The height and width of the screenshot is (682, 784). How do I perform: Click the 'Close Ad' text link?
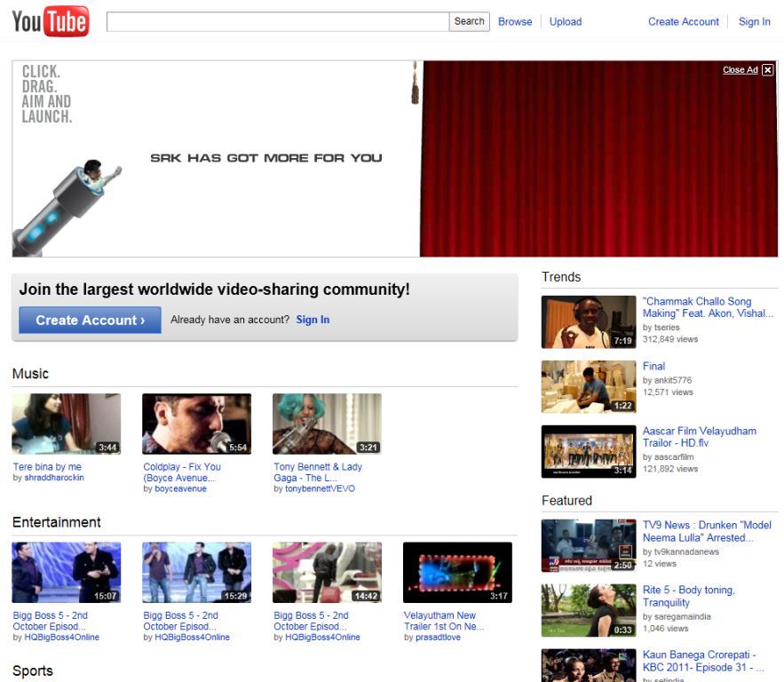(740, 69)
